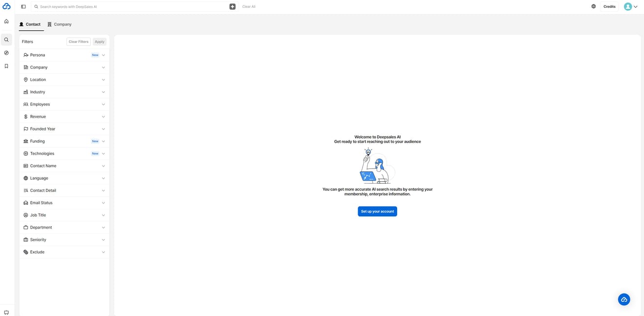Expand the Language filter chevron
Image resolution: width=644 pixels, height=316 pixels.
tap(103, 178)
